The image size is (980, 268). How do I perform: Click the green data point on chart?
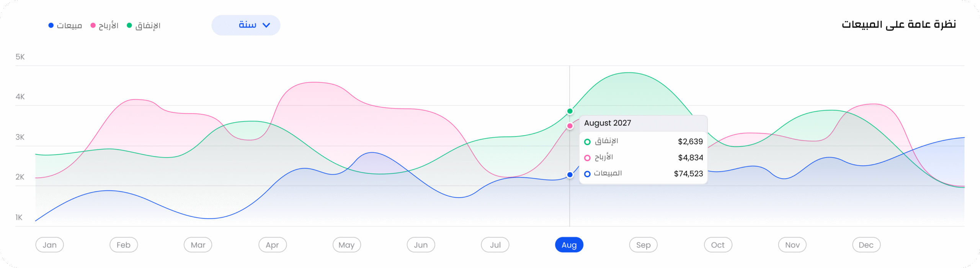click(x=570, y=111)
